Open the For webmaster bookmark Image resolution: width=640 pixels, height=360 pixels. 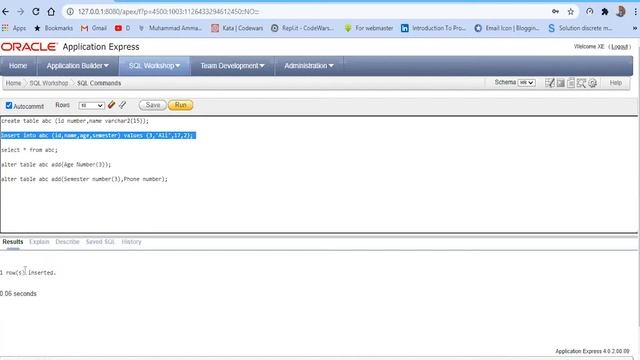point(369,28)
